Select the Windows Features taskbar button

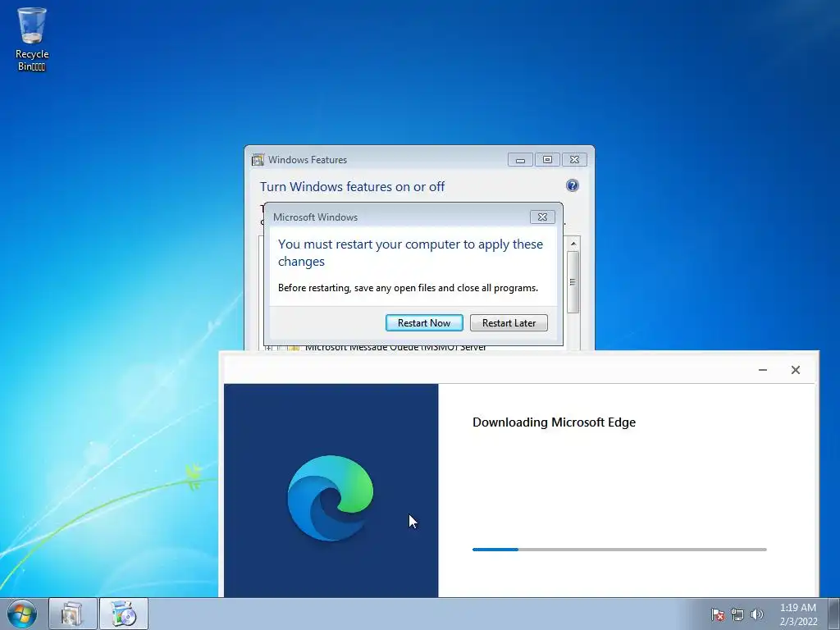coord(73,614)
